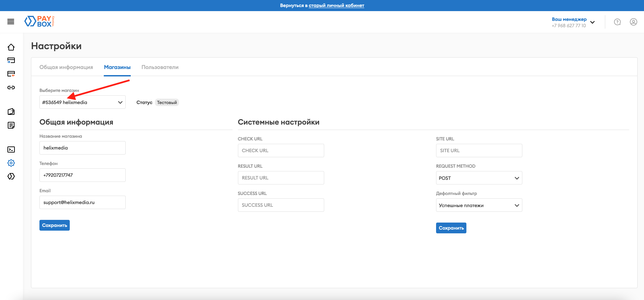The height and width of the screenshot is (300, 644).
Task: Select the 'Магазины' tab
Action: click(x=117, y=67)
